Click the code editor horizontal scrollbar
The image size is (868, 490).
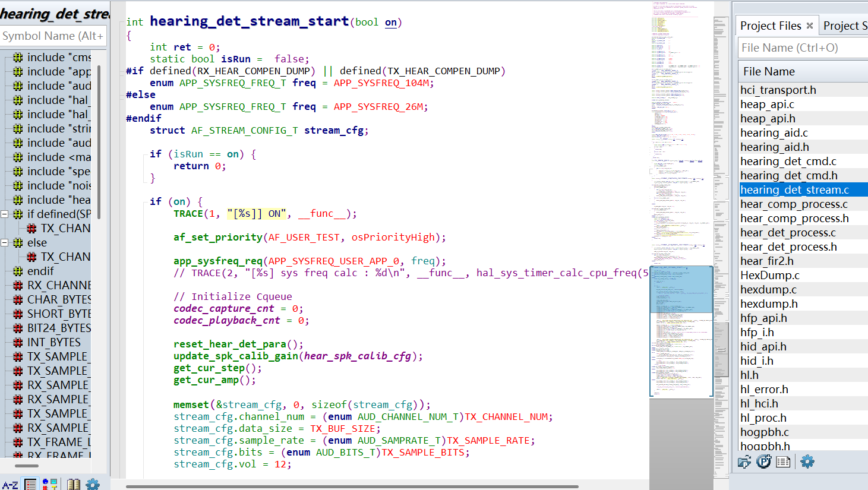[352, 486]
